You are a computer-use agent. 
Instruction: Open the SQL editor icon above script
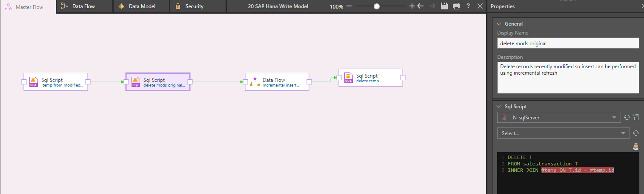tap(635, 147)
